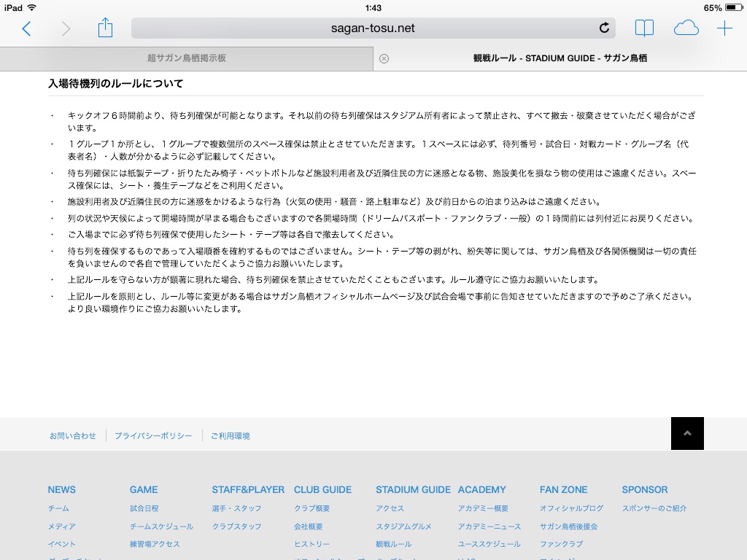The image size is (747, 560).
Task: Select the 観戦ルール - STADIUM GUIDE tab
Action: 560,58
